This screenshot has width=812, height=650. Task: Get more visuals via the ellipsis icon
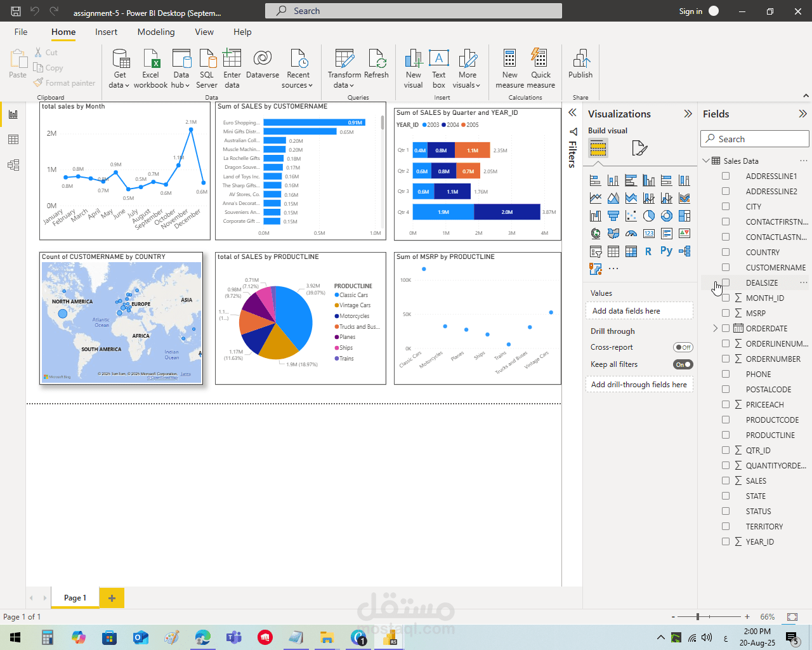click(613, 269)
